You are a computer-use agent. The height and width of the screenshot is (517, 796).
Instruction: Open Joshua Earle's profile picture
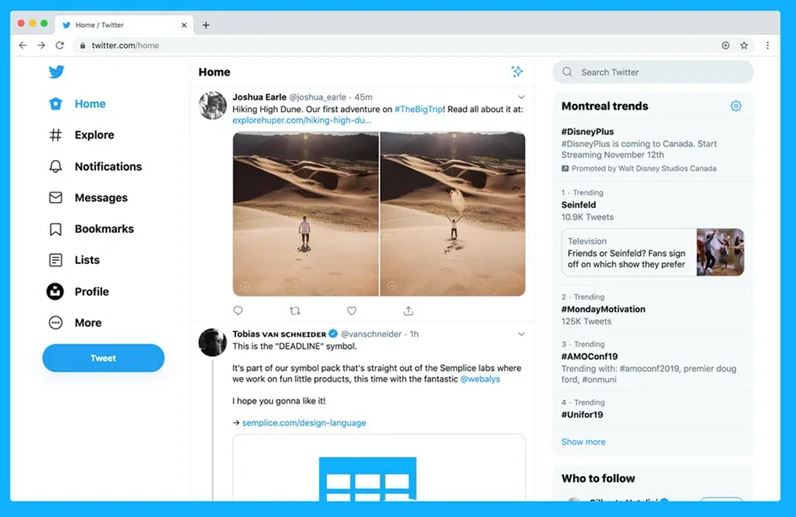click(x=212, y=106)
